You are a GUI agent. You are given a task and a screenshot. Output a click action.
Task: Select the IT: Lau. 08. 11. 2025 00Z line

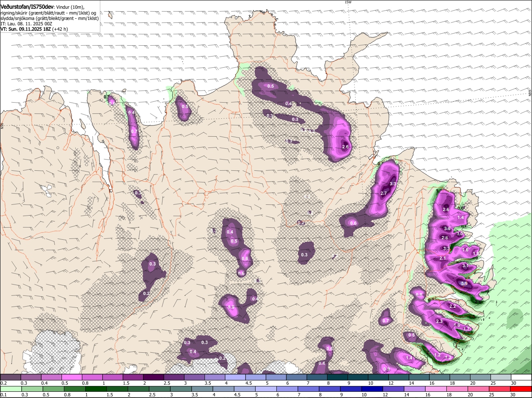[26, 24]
